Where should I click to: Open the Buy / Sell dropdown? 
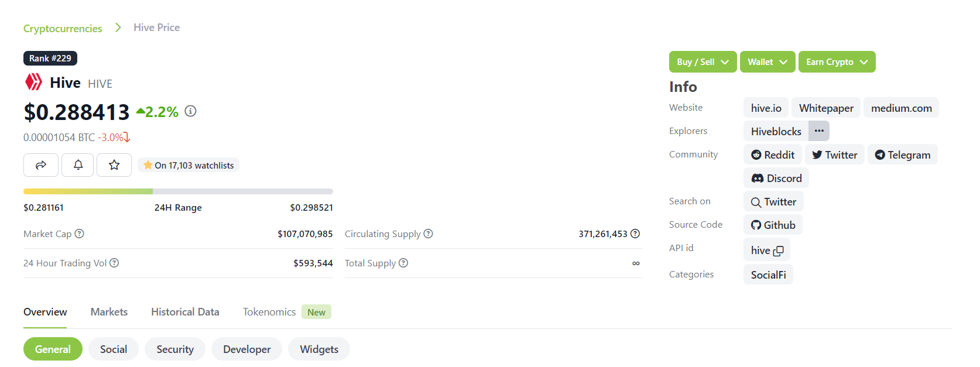[x=703, y=62]
